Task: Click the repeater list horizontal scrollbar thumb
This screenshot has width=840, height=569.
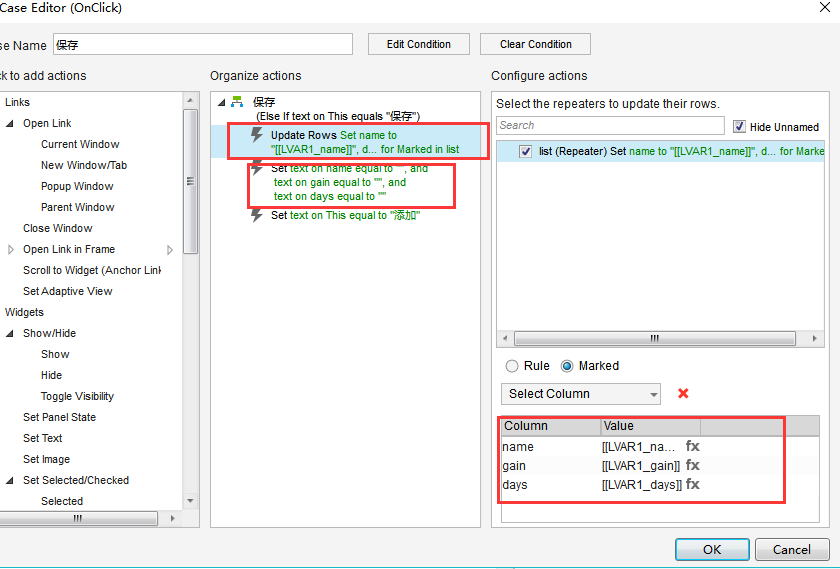Action: pyautogui.click(x=655, y=339)
